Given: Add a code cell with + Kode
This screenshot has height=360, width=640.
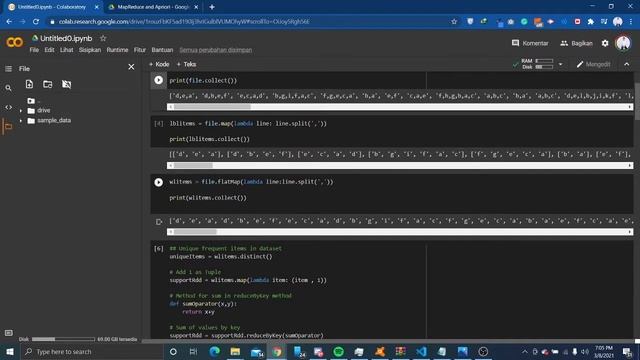Looking at the screenshot, I should click(159, 64).
